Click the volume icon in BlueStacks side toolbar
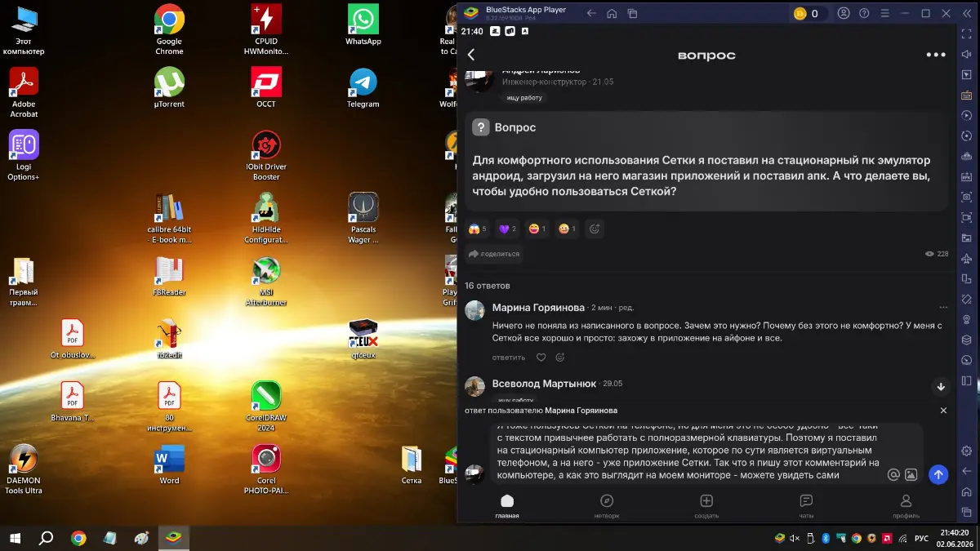Viewport: 980px width, 551px height. pos(967,55)
